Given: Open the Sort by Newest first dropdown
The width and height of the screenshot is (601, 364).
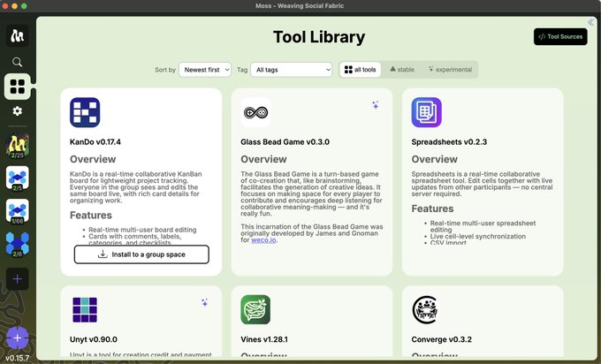Looking at the screenshot, I should coord(205,70).
